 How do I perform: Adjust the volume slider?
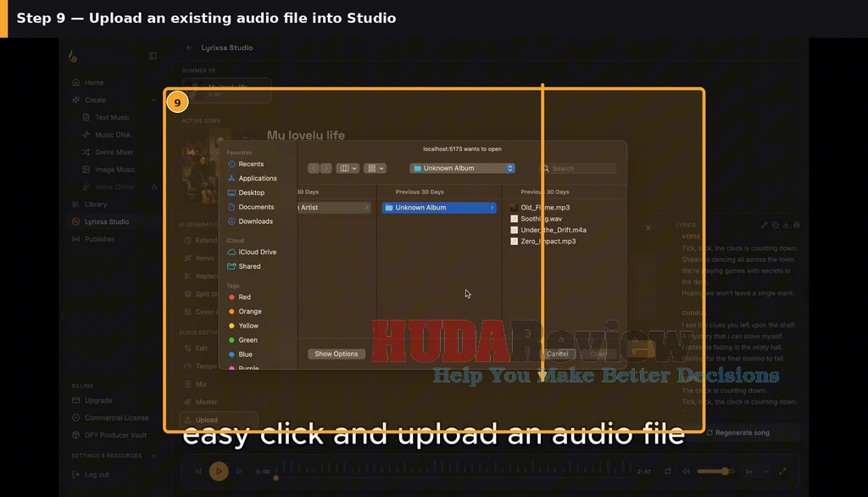click(x=715, y=472)
